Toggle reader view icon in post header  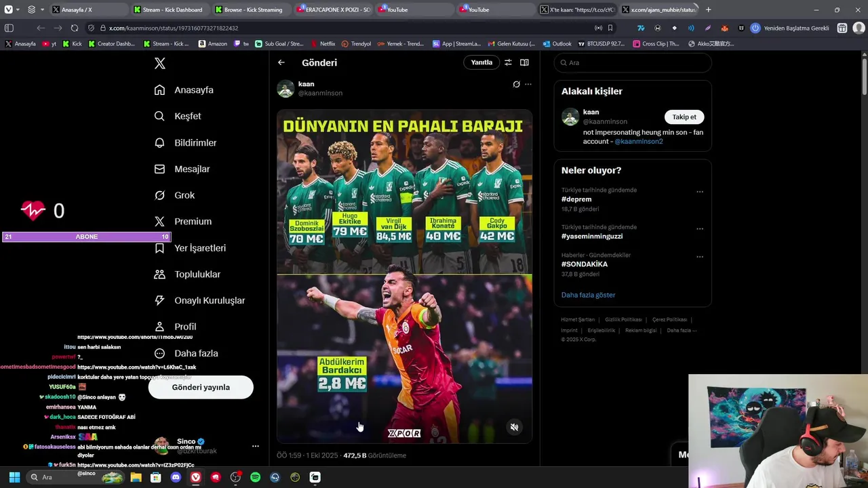pos(524,62)
